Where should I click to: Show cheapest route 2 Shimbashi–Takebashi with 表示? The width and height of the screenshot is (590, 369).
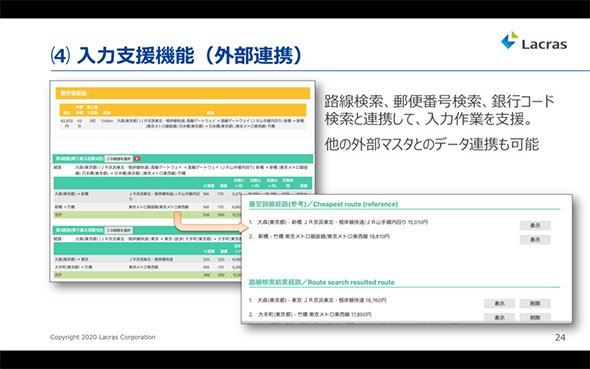point(535,240)
